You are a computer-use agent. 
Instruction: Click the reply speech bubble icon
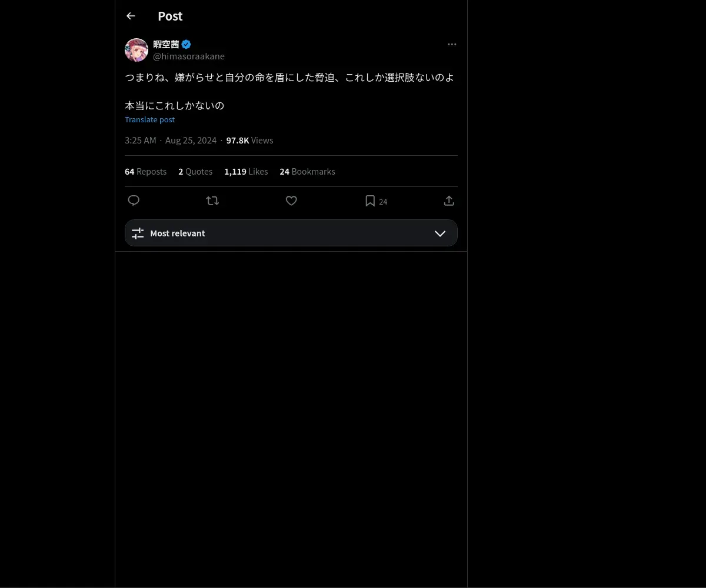(134, 201)
